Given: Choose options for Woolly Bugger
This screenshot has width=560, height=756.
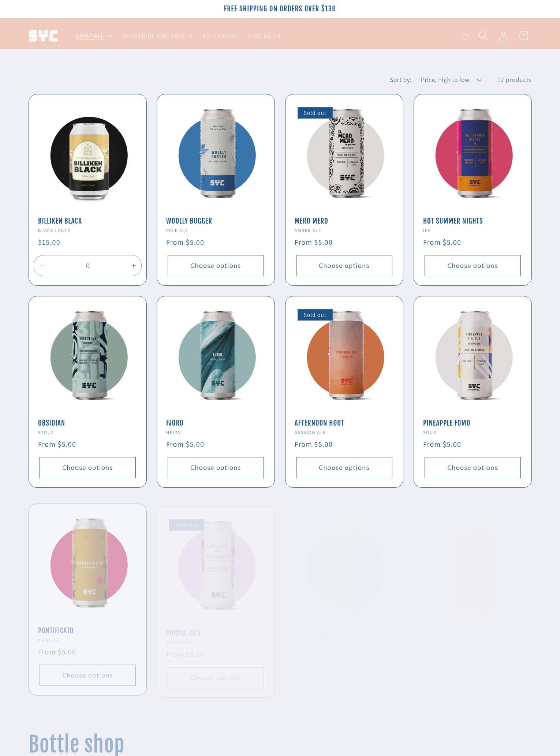Looking at the screenshot, I should [216, 266].
